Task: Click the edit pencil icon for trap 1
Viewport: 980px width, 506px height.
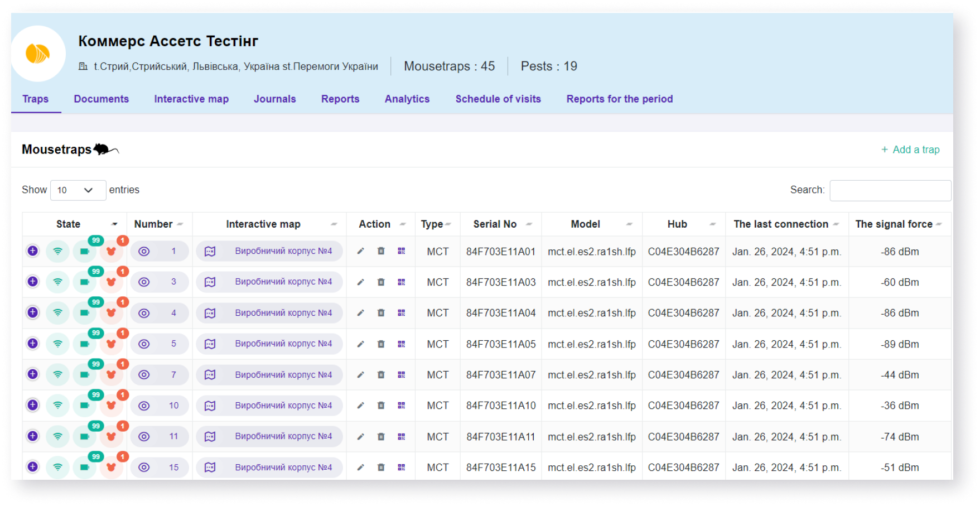Action: [x=361, y=251]
